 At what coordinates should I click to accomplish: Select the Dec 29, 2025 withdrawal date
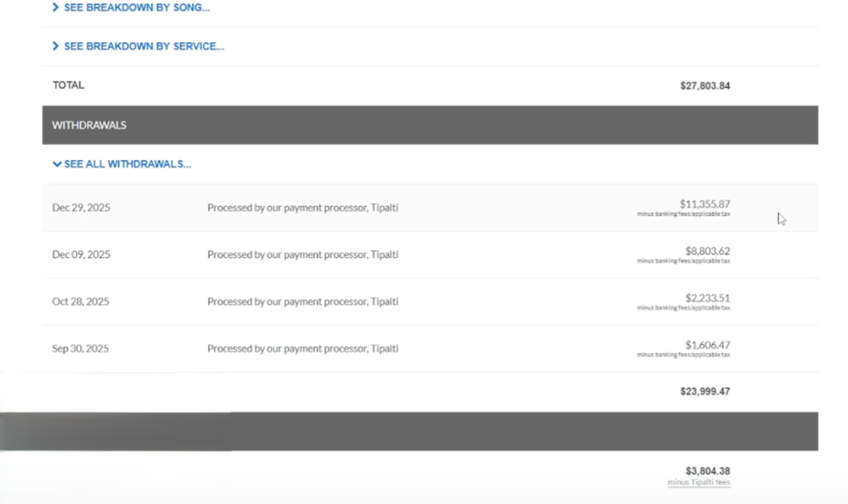[x=81, y=208]
